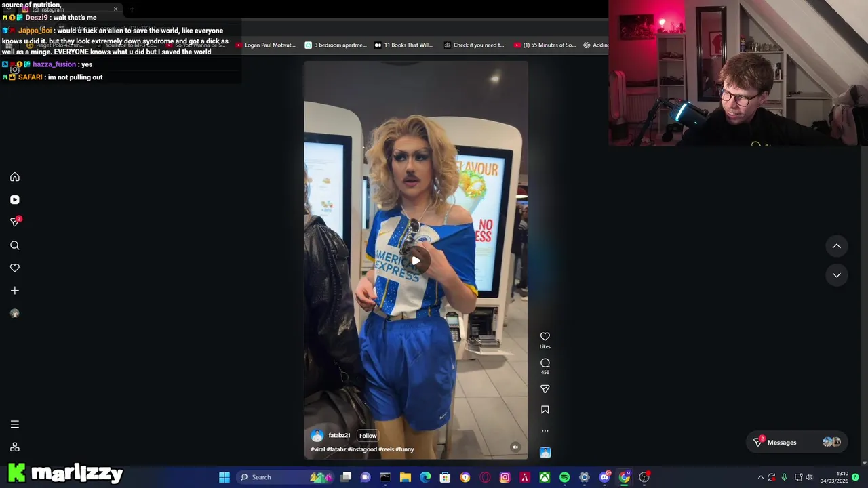868x488 pixels.
Task: Toggle the reel's mute speaker button
Action: click(x=515, y=447)
